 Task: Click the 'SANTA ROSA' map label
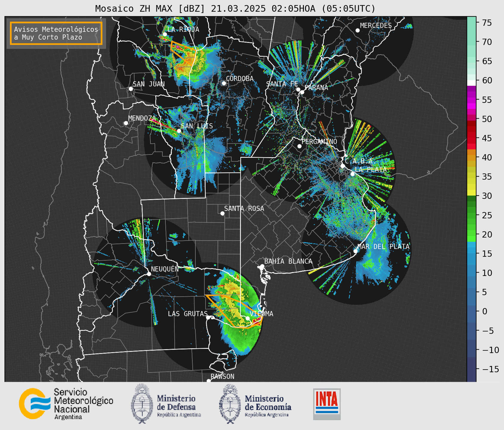244,208
